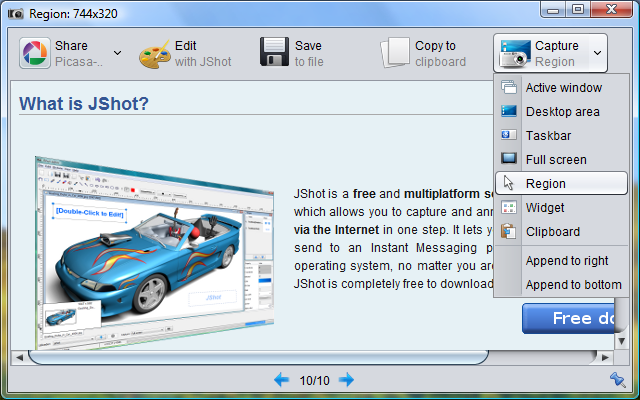
Task: Click the horizontal scrollbar right arrow
Action: [605, 358]
